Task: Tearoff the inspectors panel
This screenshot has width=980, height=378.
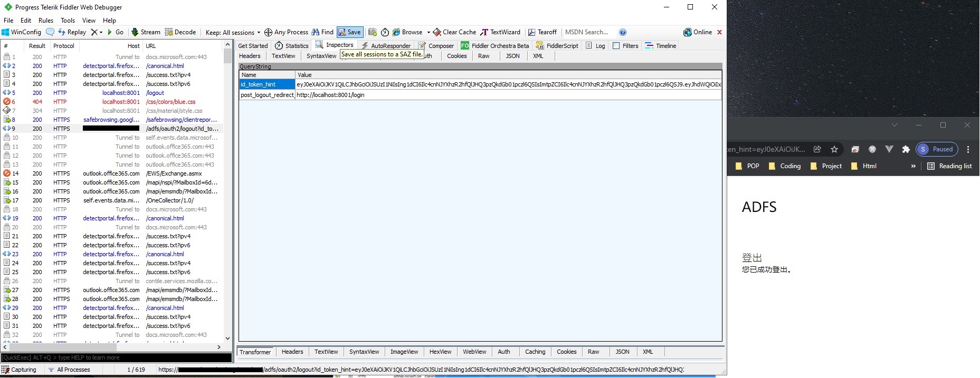Action: (x=543, y=32)
